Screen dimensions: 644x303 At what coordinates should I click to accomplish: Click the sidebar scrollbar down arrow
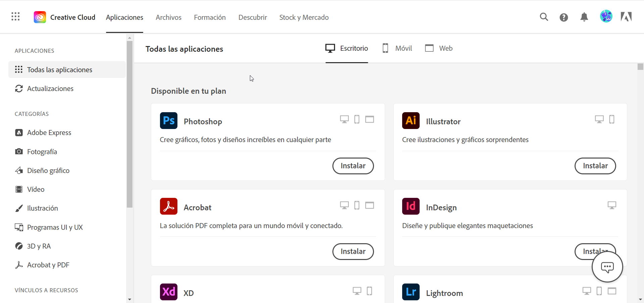point(129,299)
